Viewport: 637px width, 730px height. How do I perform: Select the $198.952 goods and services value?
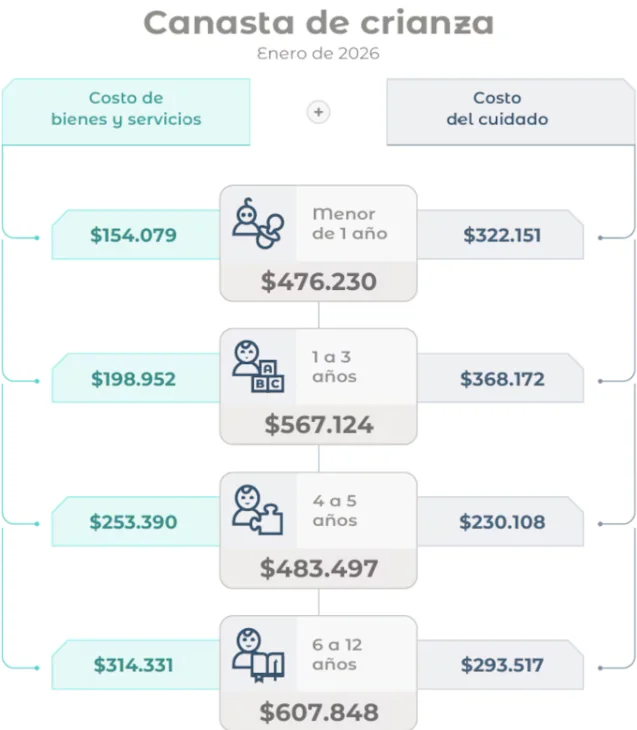pyautogui.click(x=133, y=379)
